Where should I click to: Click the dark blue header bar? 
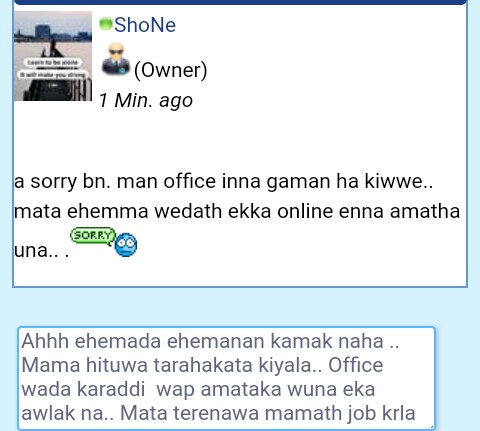click(240, 2)
